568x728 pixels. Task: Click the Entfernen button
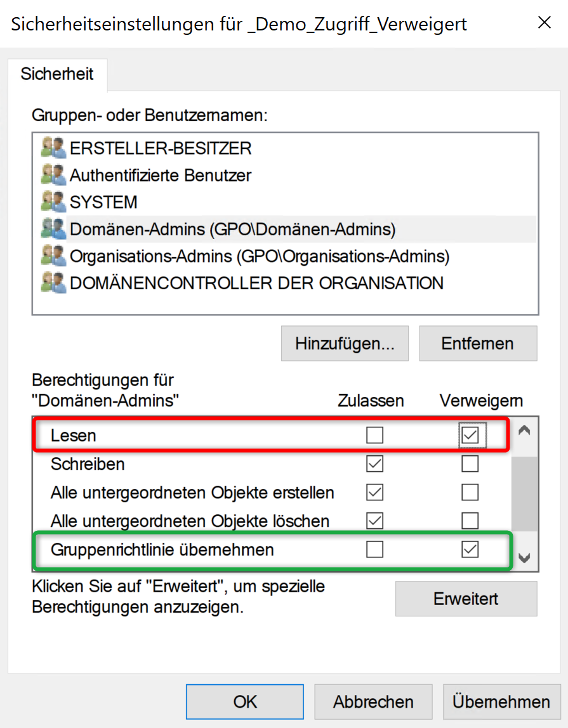click(477, 344)
